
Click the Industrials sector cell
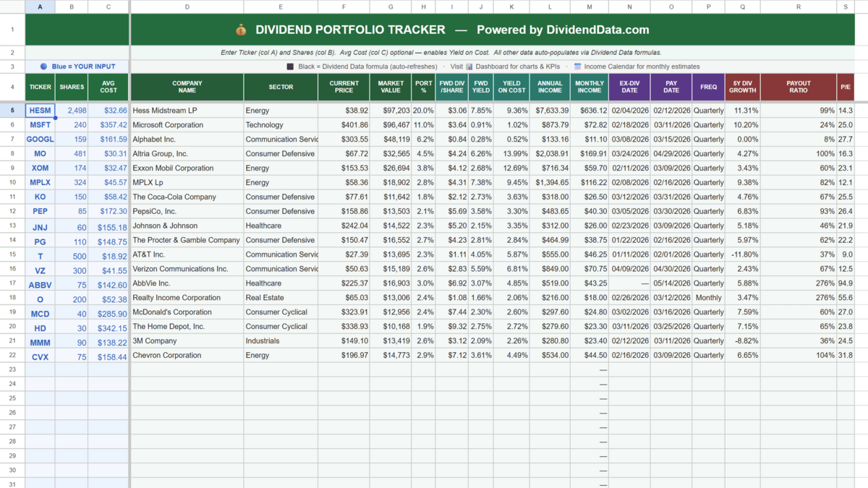coord(281,341)
